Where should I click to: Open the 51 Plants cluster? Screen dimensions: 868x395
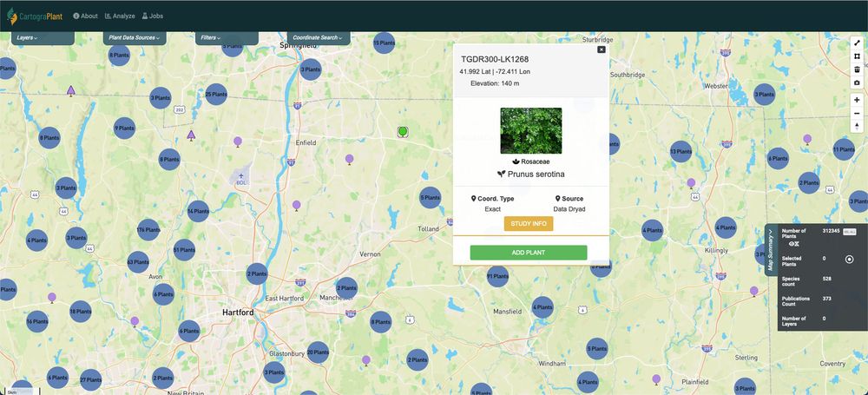[184, 250]
